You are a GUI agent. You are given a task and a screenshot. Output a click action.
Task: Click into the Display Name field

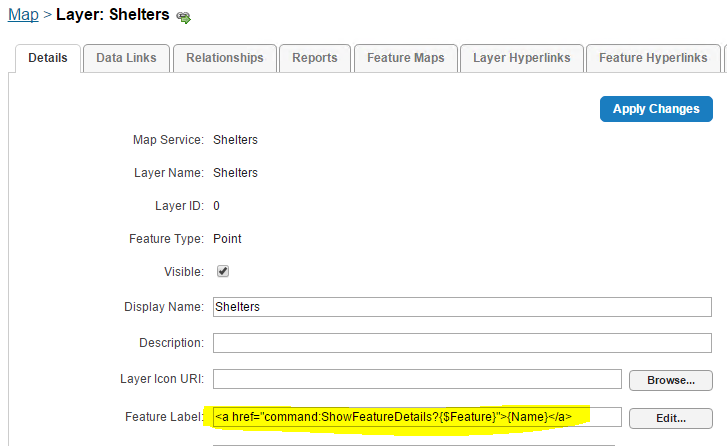pos(462,307)
